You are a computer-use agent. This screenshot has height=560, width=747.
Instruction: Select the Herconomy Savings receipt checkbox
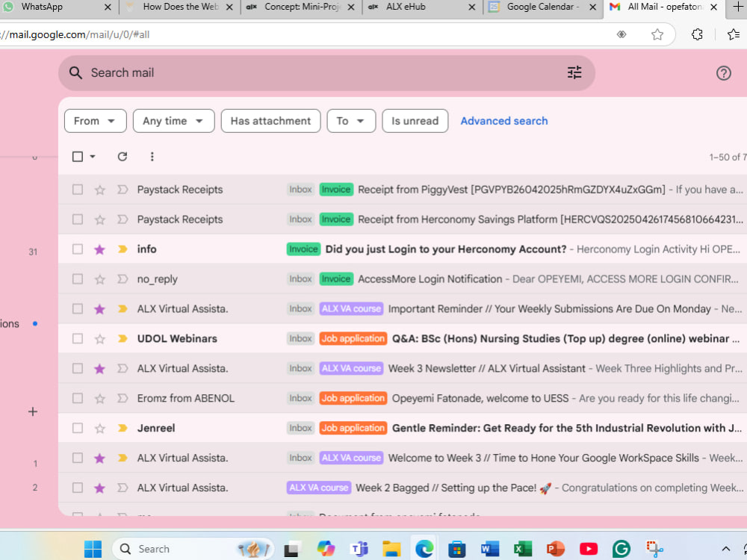[77, 220]
